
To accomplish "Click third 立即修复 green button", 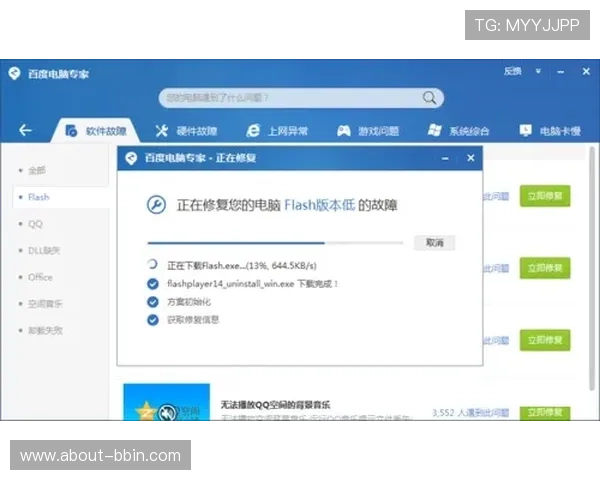I will click(x=545, y=340).
